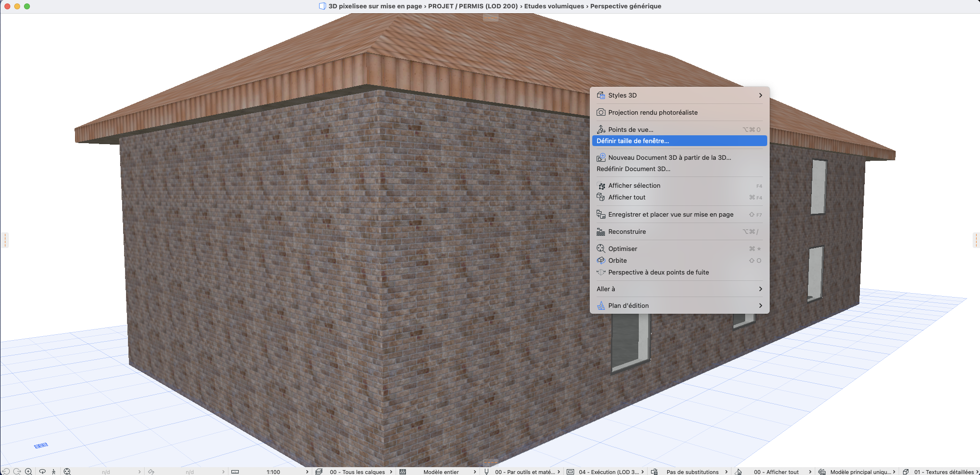
Task: Open the 00 - Tous les calques dropdown
Action: point(360,472)
